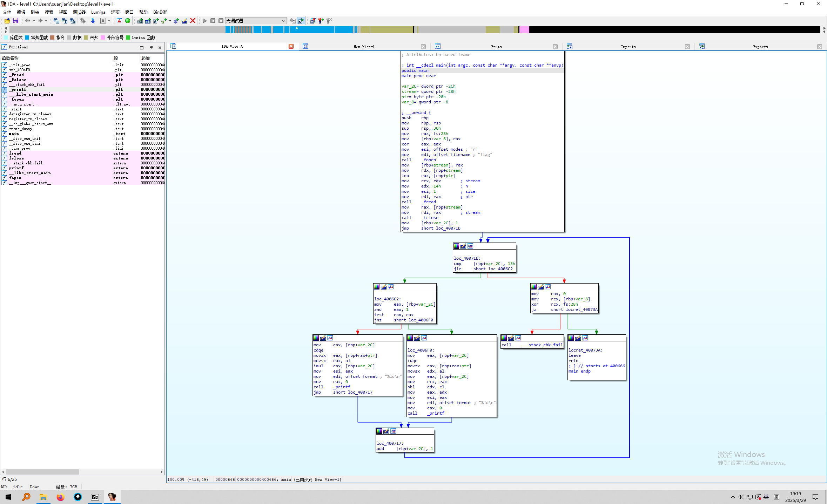Click the Open file folder icon

point(7,21)
